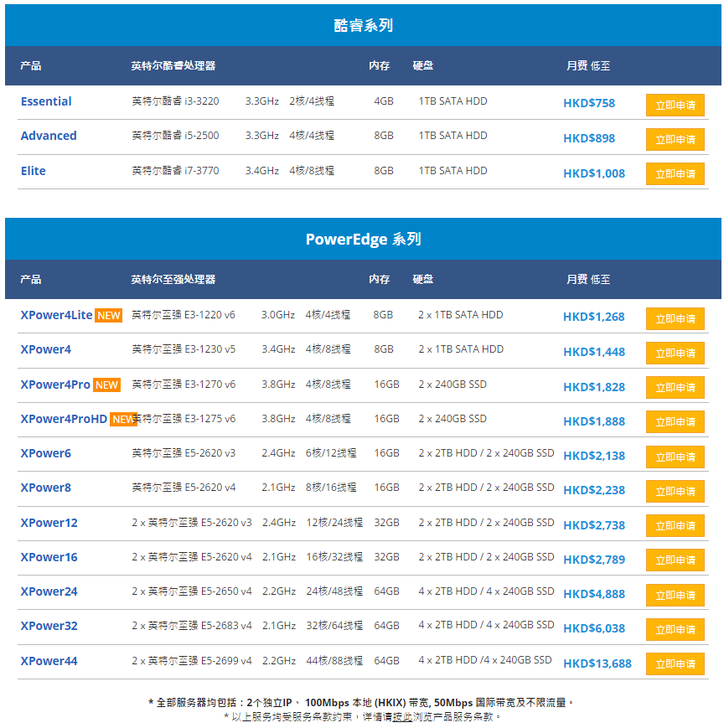Image resolution: width=724 pixels, height=728 pixels.
Task: Click the XPower32 product link
Action: [x=49, y=626]
